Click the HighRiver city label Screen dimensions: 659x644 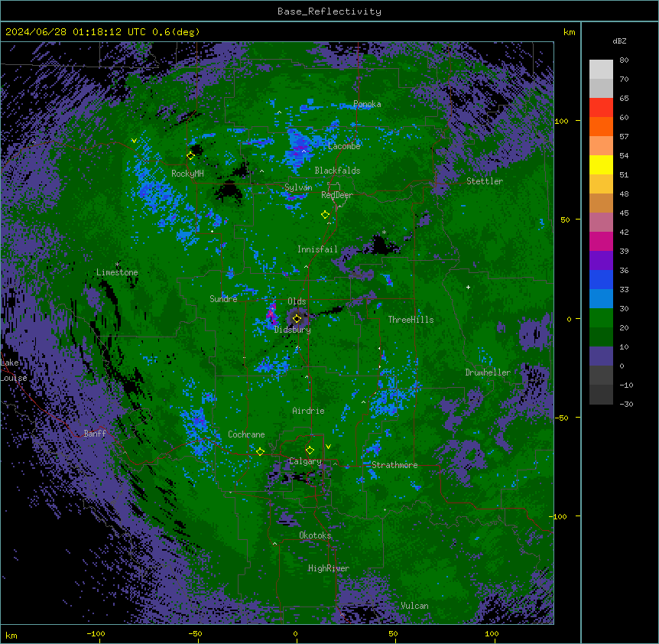329,568
